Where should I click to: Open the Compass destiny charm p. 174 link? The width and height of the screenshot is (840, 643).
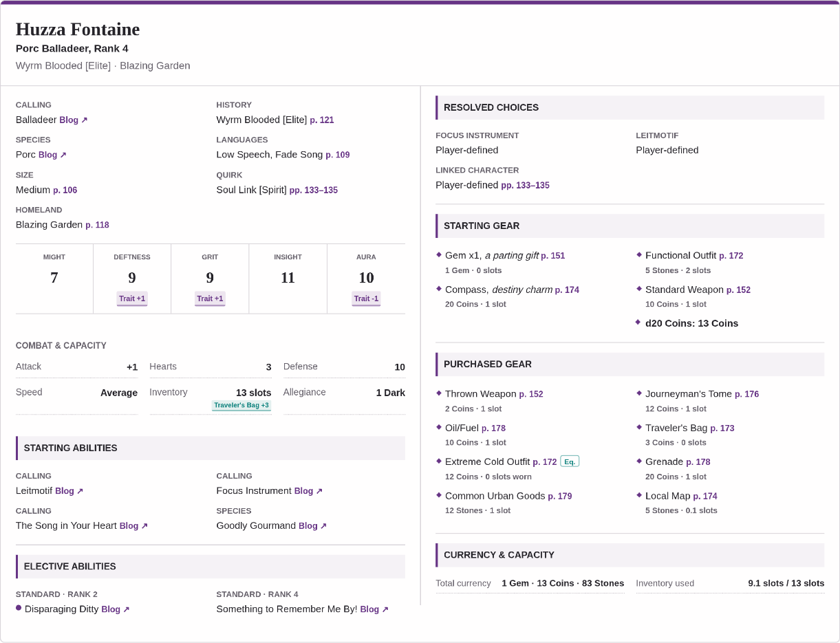coord(568,290)
